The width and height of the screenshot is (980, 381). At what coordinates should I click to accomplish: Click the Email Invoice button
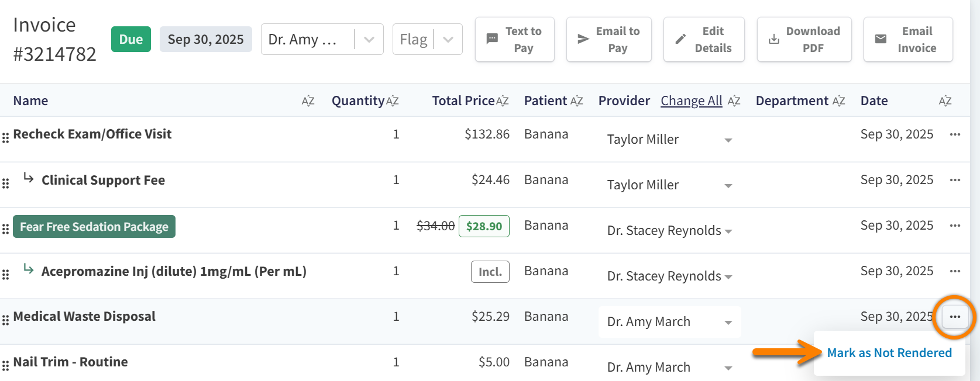coord(907,40)
